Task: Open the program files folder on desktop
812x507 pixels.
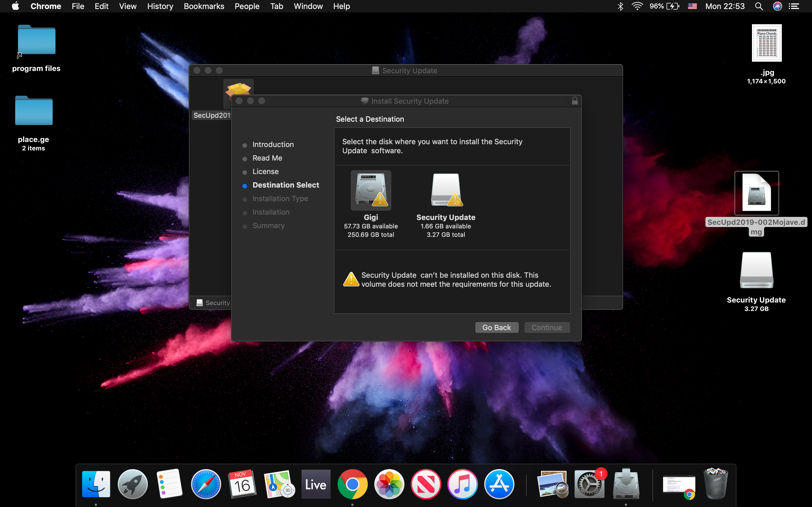Action: point(36,40)
